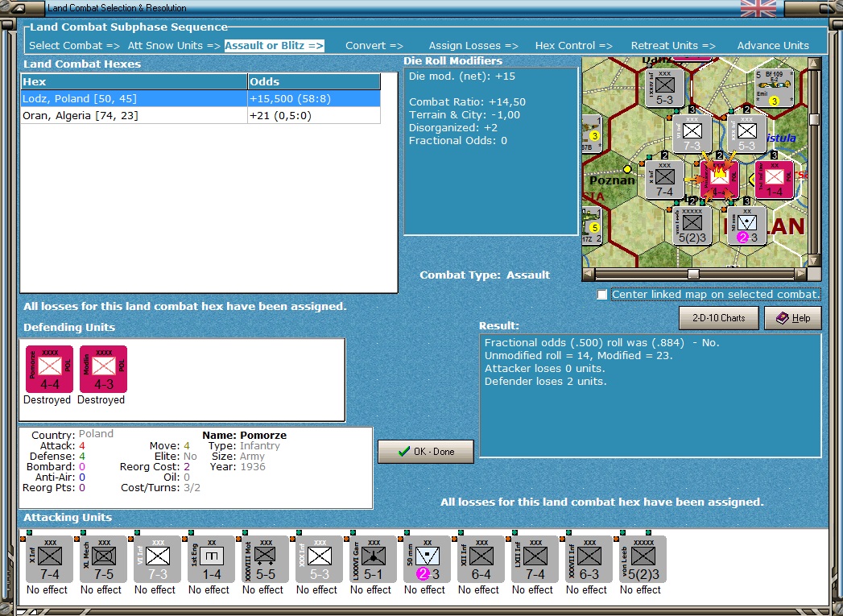Click the United Kingdom flag in title bar
Viewport: 843px width, 616px height.
[758, 8]
